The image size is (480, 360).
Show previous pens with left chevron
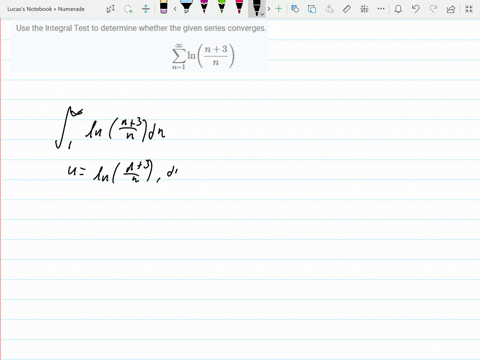(x=175, y=9)
